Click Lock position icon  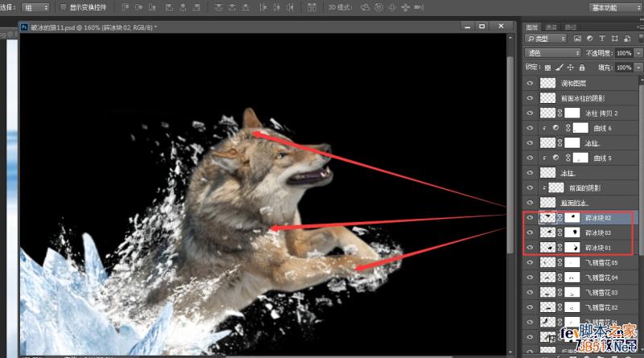(571, 68)
